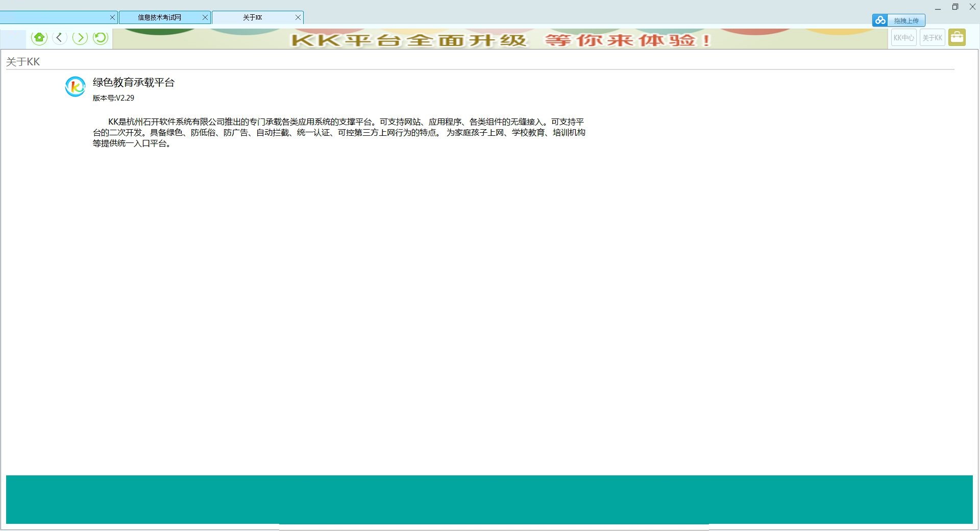This screenshot has height=531, width=980.
Task: Click the 绿色教育承载平台 heading
Action: click(134, 83)
